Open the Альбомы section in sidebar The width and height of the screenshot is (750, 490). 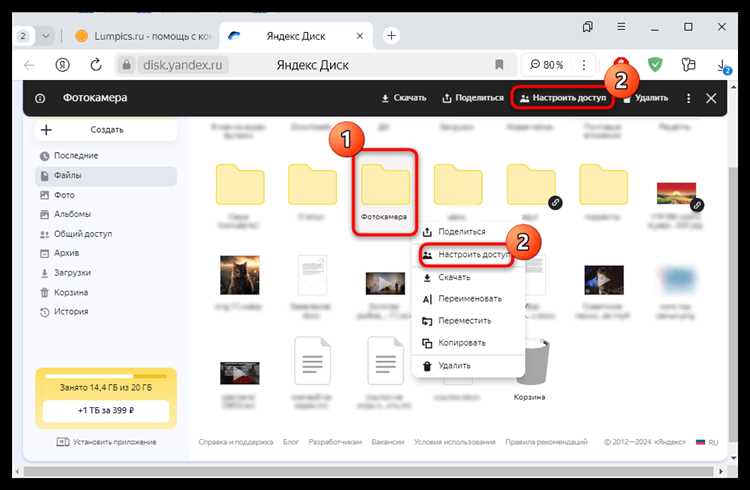point(72,214)
